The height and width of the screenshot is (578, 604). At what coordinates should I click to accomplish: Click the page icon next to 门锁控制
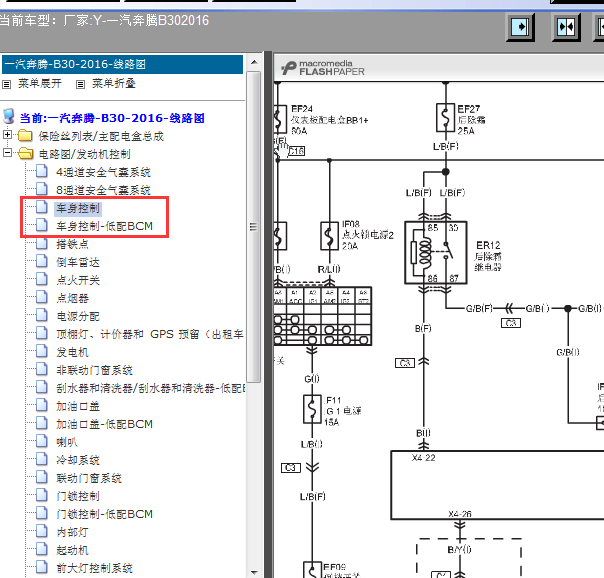[x=42, y=494]
